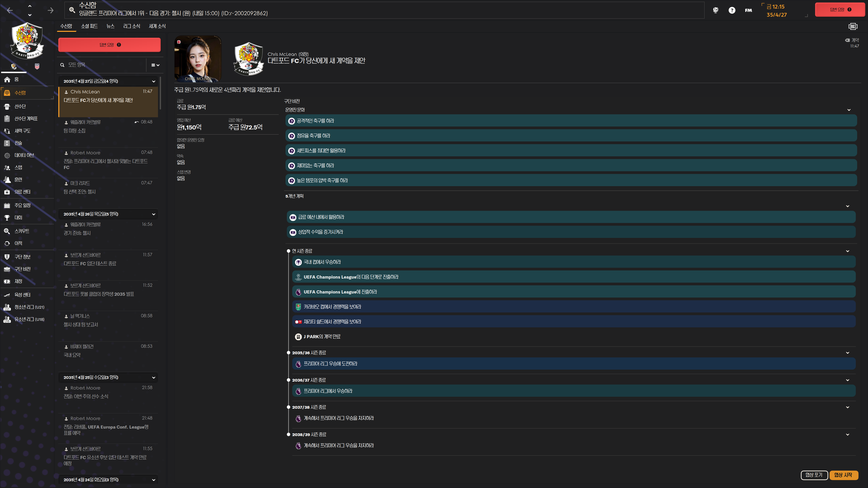Click the forward navigation arrow
The image size is (868, 488).
point(51,10)
